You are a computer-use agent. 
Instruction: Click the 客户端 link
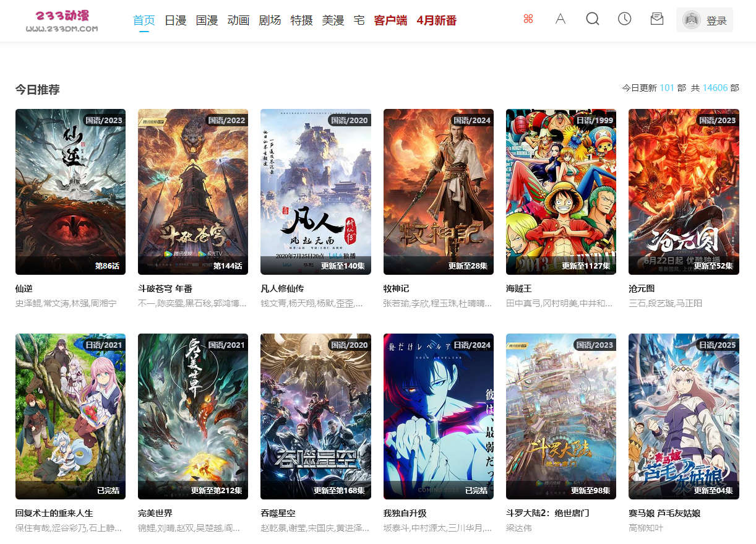(390, 20)
